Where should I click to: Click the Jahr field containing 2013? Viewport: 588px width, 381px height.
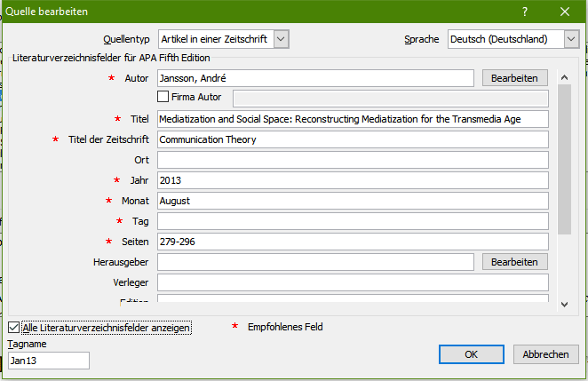(353, 180)
